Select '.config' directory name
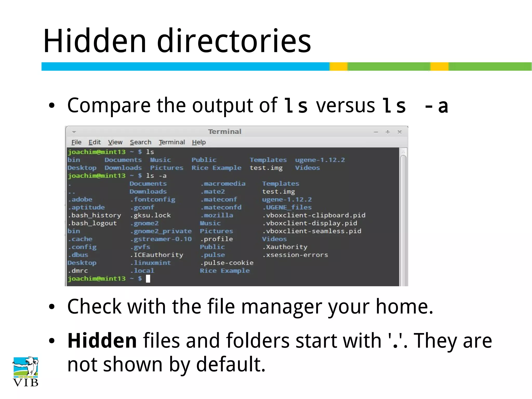 pos(82,247)
